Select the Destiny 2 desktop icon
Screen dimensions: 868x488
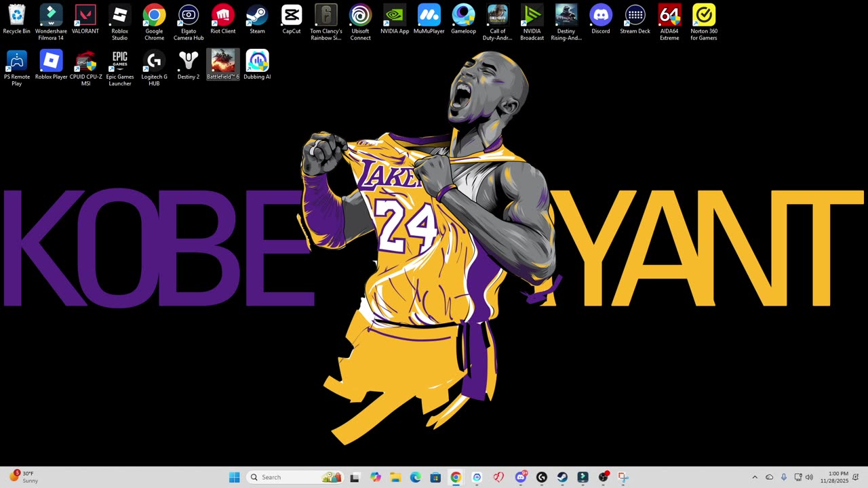(189, 65)
